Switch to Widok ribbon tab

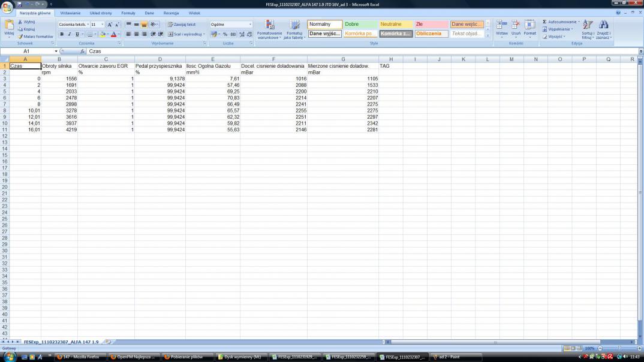[x=194, y=13]
